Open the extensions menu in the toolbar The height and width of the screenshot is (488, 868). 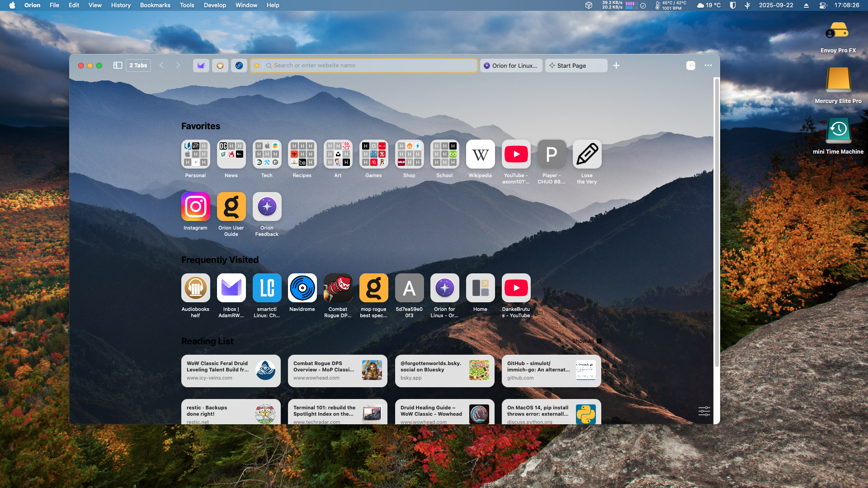pyautogui.click(x=691, y=65)
